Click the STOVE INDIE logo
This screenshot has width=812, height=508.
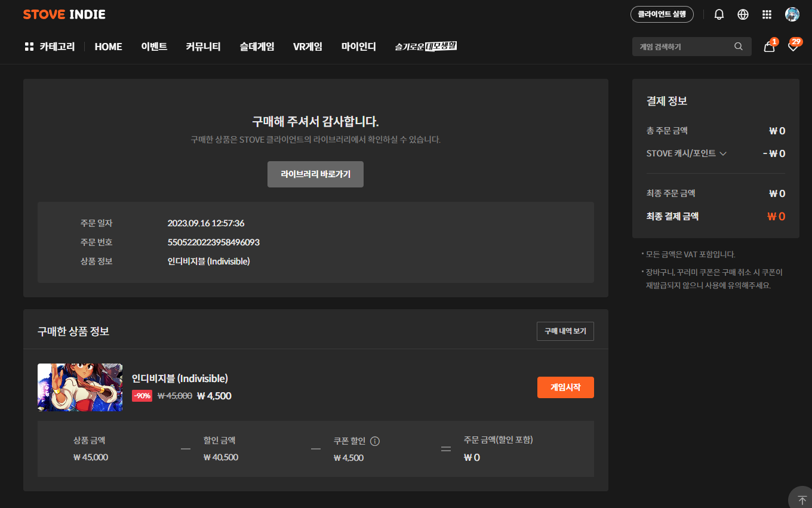click(64, 14)
